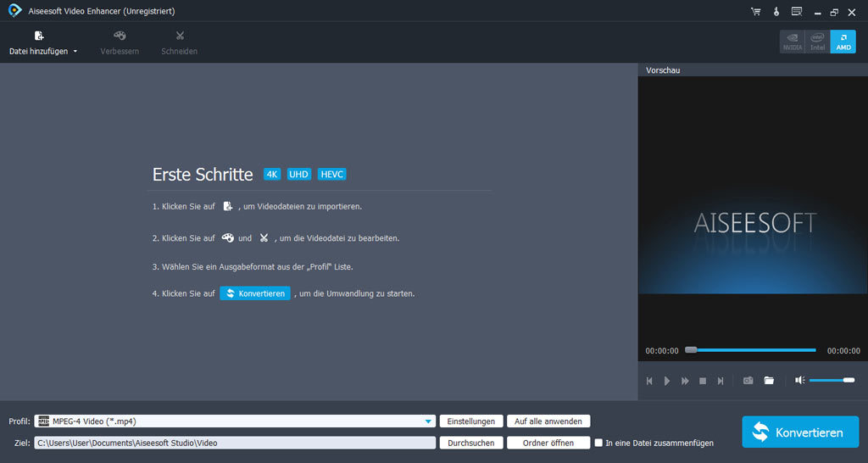The image size is (868, 463).
Task: Click the UHD badge
Action: tap(299, 175)
